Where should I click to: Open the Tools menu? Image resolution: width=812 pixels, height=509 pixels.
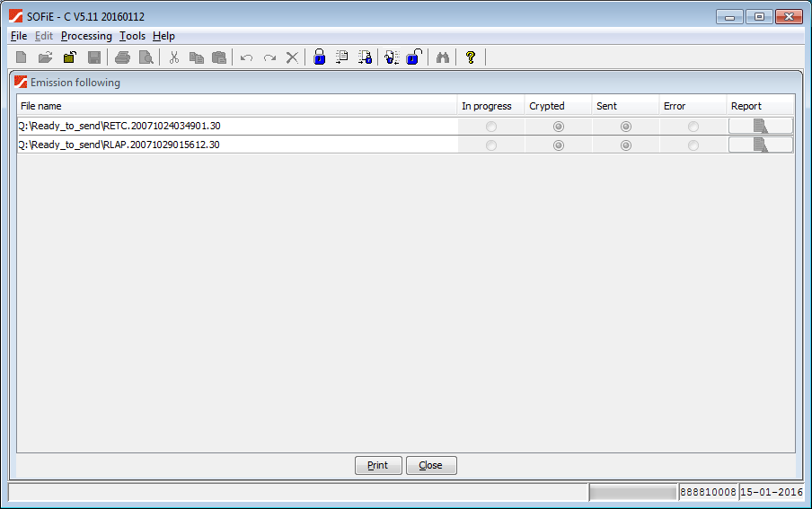coord(132,36)
